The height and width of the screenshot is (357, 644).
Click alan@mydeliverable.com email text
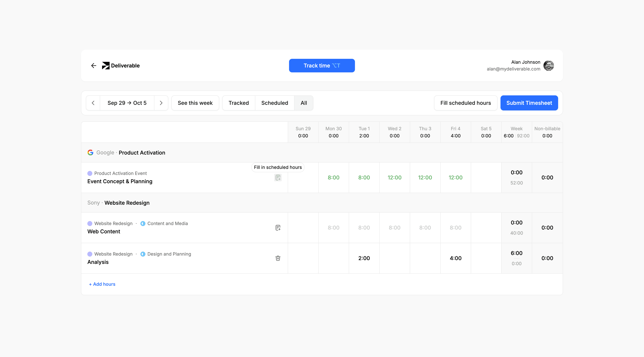[x=513, y=69]
